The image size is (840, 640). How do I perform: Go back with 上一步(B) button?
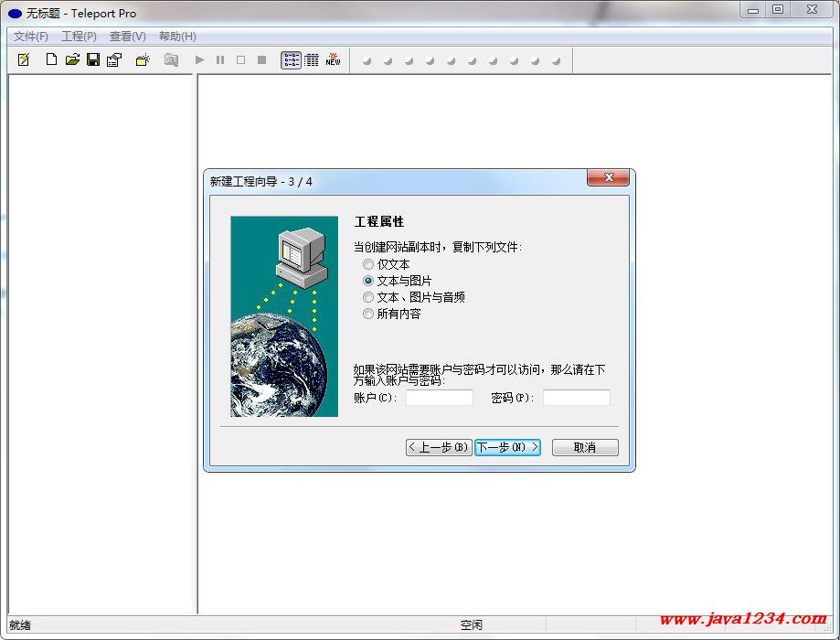(439, 447)
